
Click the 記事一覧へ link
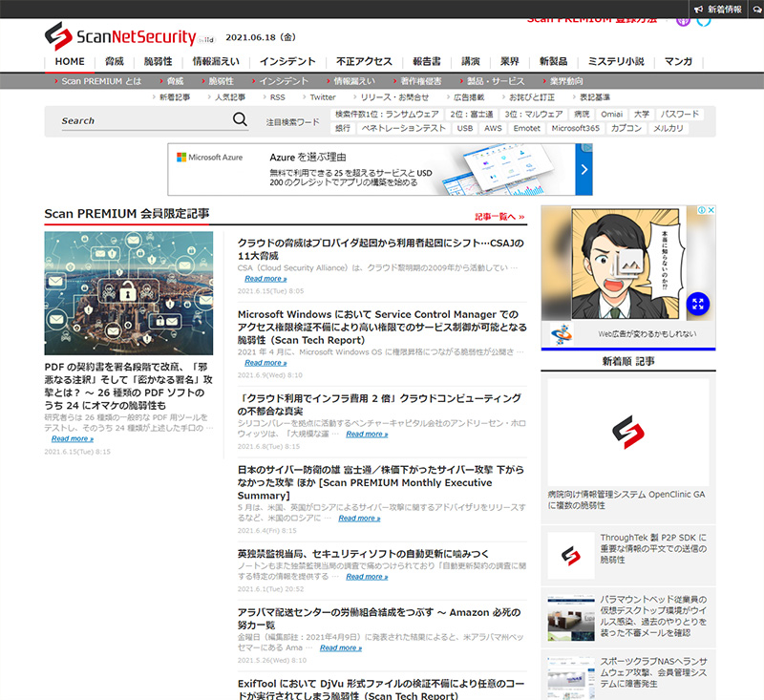(x=499, y=216)
